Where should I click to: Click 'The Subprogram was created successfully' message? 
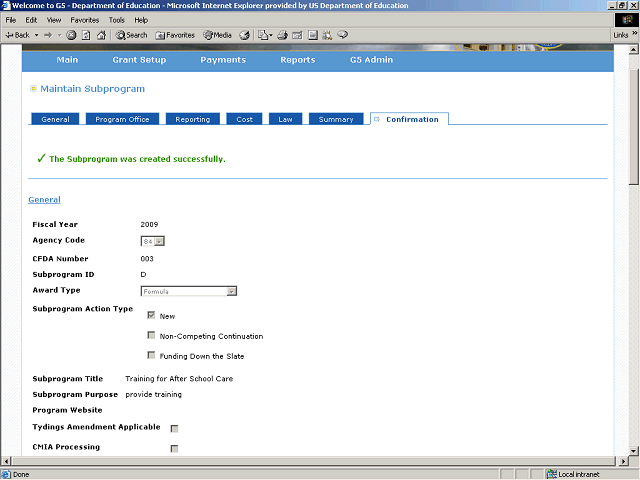[x=137, y=159]
